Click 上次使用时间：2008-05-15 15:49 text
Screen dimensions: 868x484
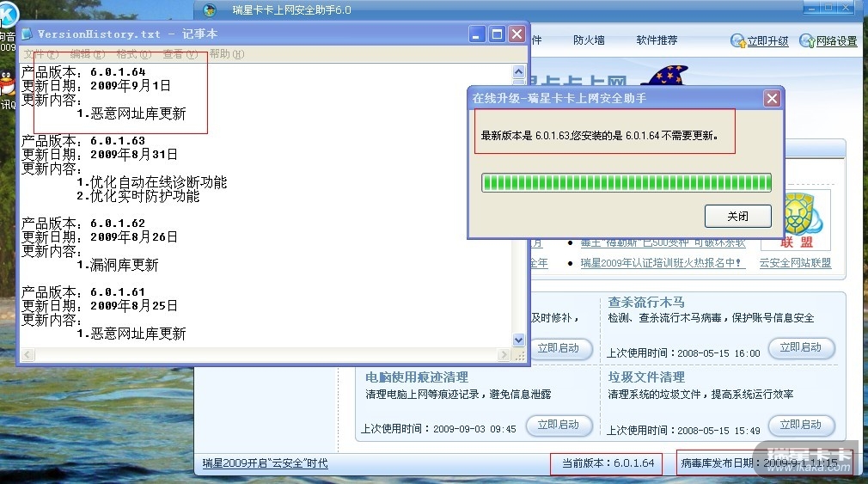(683, 430)
